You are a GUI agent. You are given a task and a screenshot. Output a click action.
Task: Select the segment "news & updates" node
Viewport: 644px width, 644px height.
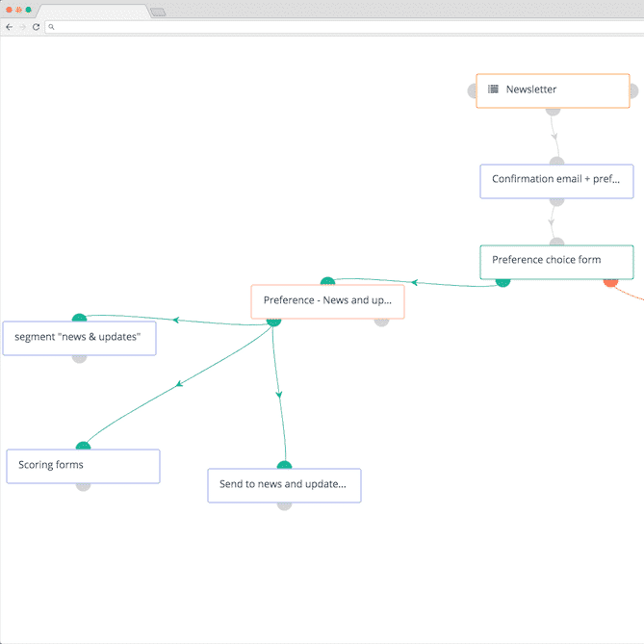[79, 338]
